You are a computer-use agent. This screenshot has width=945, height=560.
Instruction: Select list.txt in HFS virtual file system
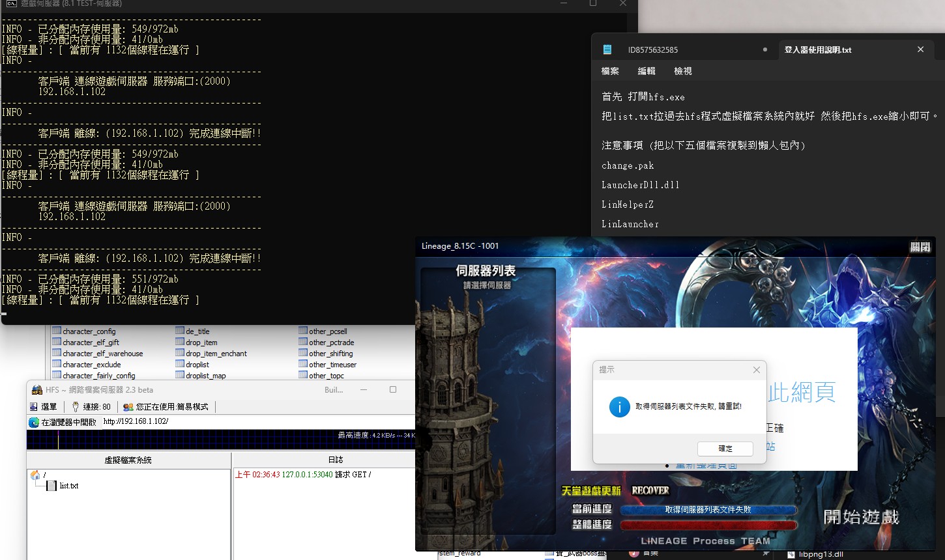pos(69,486)
